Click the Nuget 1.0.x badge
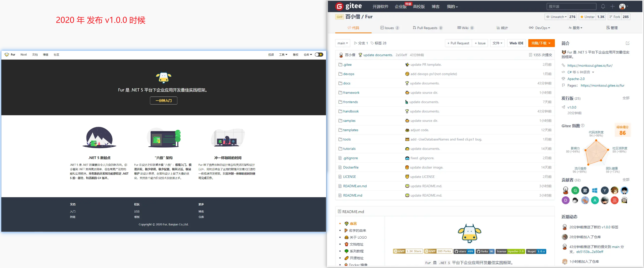The width and height of the screenshot is (644, 268). 536,251
